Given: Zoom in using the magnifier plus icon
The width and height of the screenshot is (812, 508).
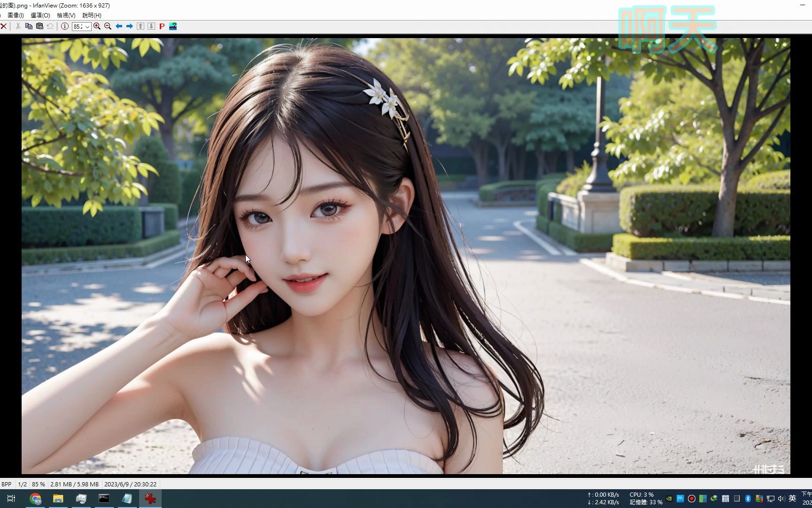Looking at the screenshot, I should point(97,26).
